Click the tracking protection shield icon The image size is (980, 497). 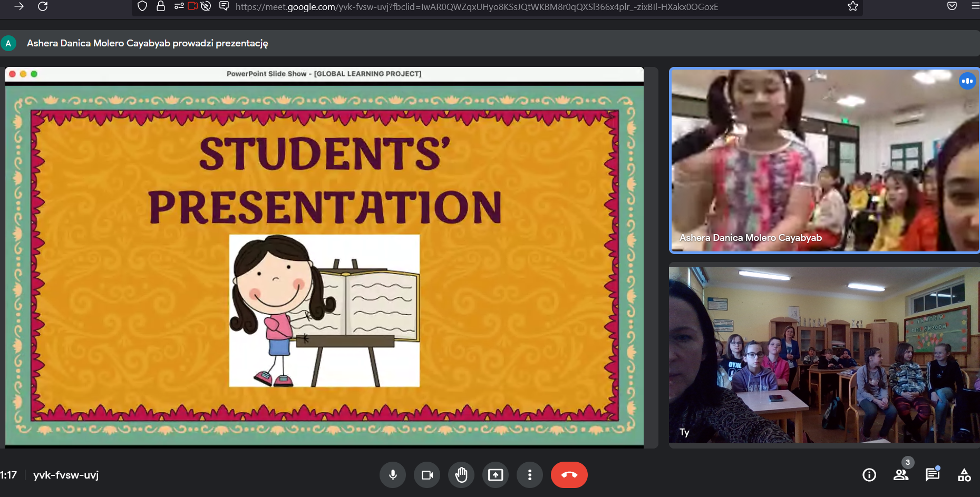click(x=142, y=6)
